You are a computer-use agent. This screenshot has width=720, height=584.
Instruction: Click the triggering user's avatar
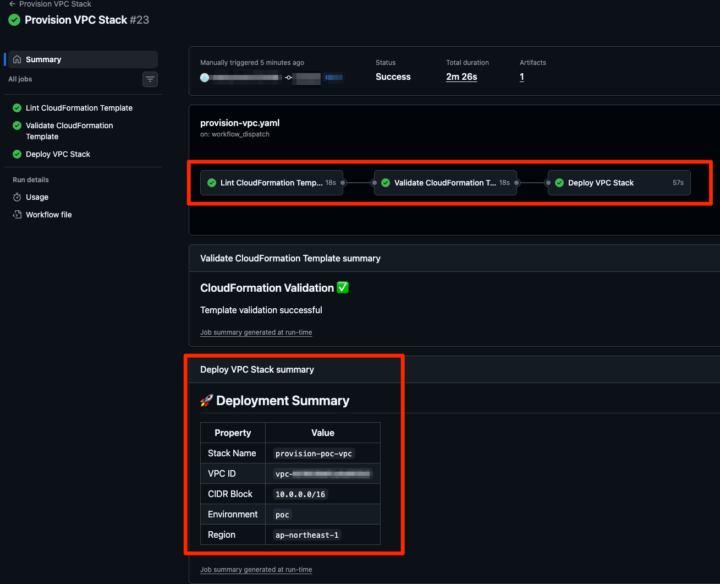(x=205, y=77)
